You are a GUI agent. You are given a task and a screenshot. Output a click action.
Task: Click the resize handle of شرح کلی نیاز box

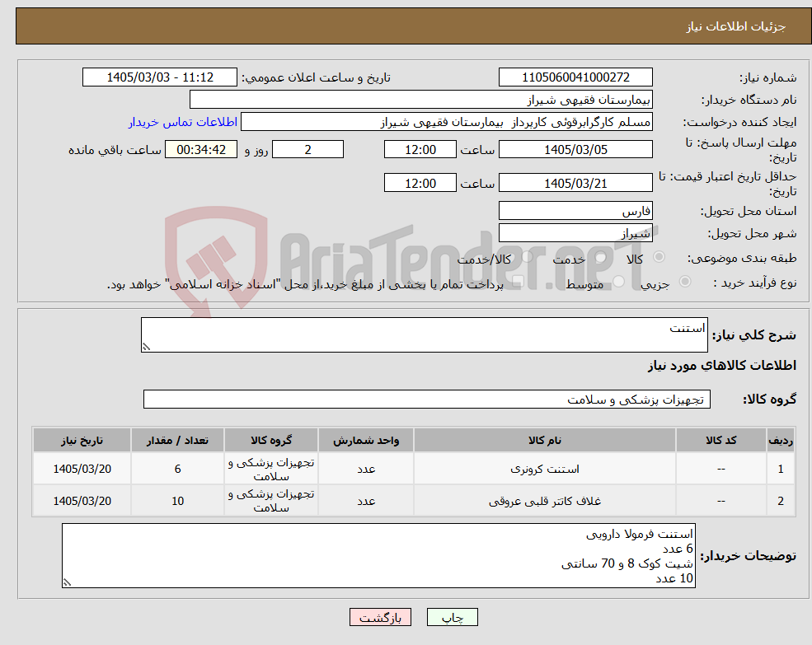(x=146, y=347)
